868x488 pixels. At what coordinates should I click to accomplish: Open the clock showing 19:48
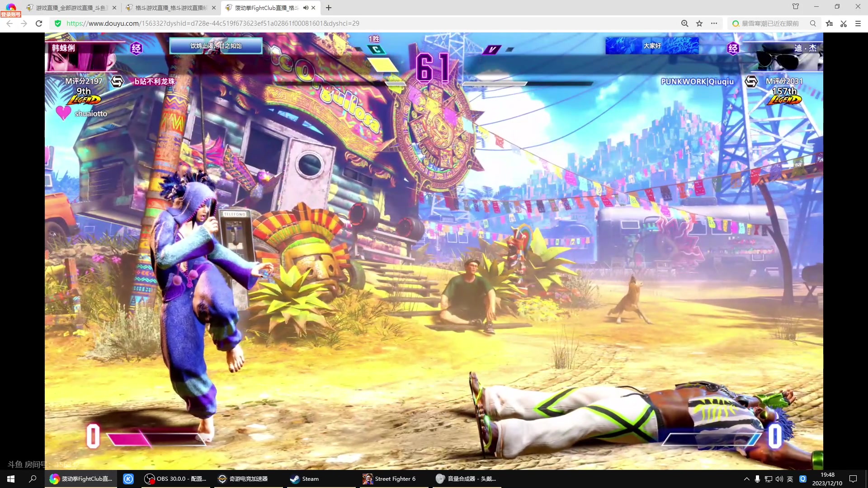tap(827, 479)
